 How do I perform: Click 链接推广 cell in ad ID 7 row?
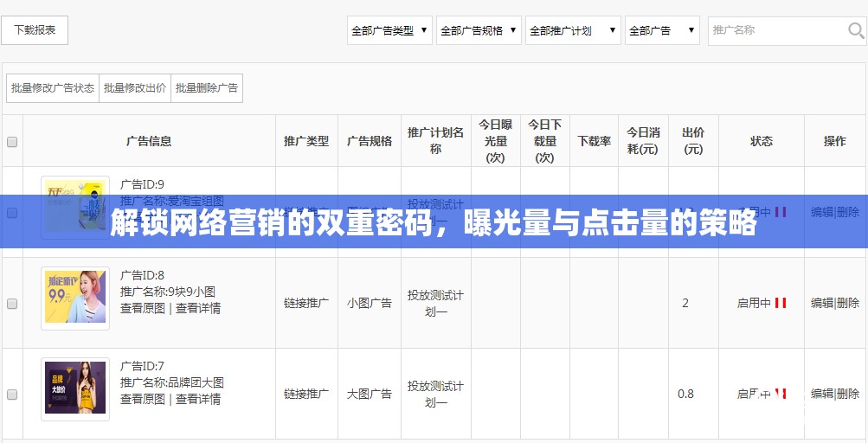(x=306, y=394)
